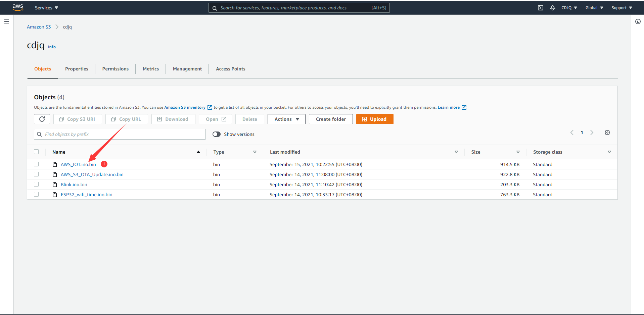Switch to the Permissions tab
The height and width of the screenshot is (315, 644).
tap(116, 69)
